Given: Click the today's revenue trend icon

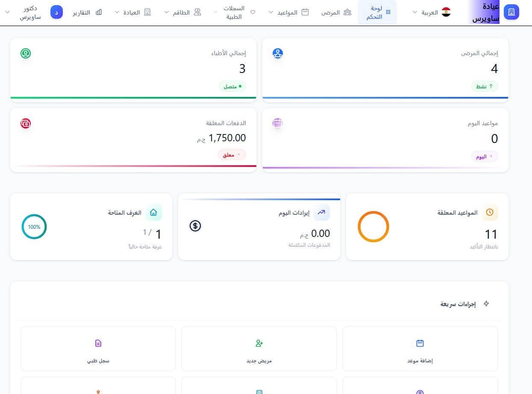Looking at the screenshot, I should [321, 212].
